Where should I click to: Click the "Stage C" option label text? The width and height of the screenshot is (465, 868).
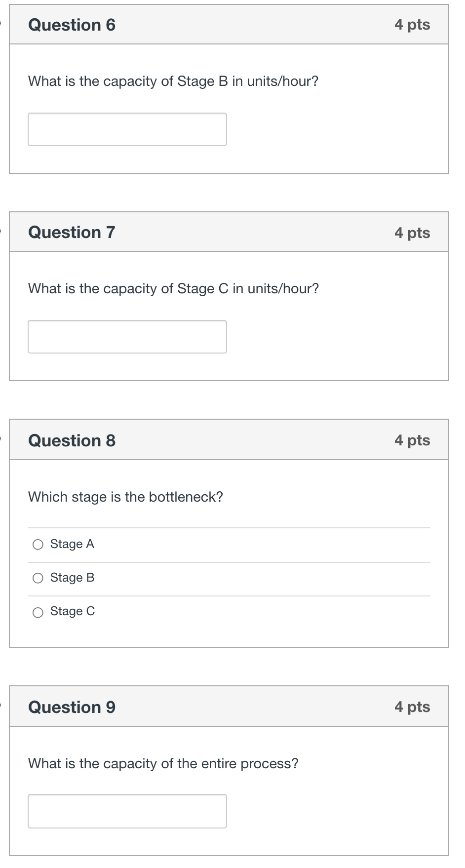click(73, 611)
